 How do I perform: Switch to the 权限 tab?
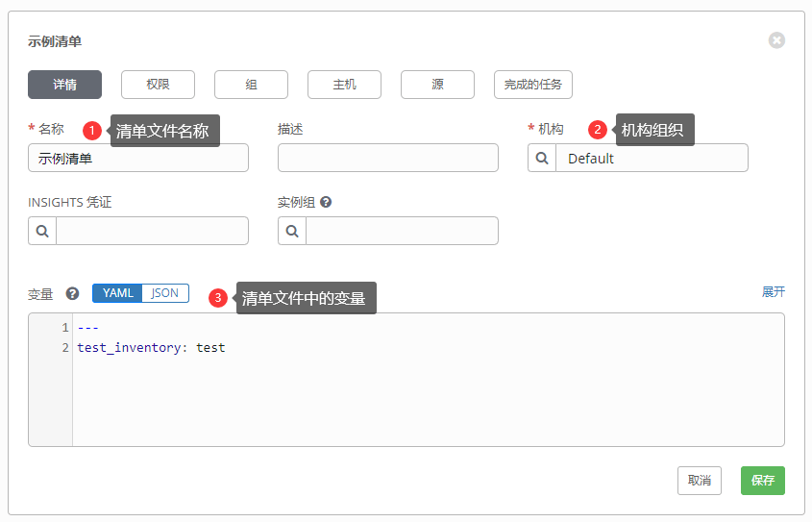pos(158,85)
